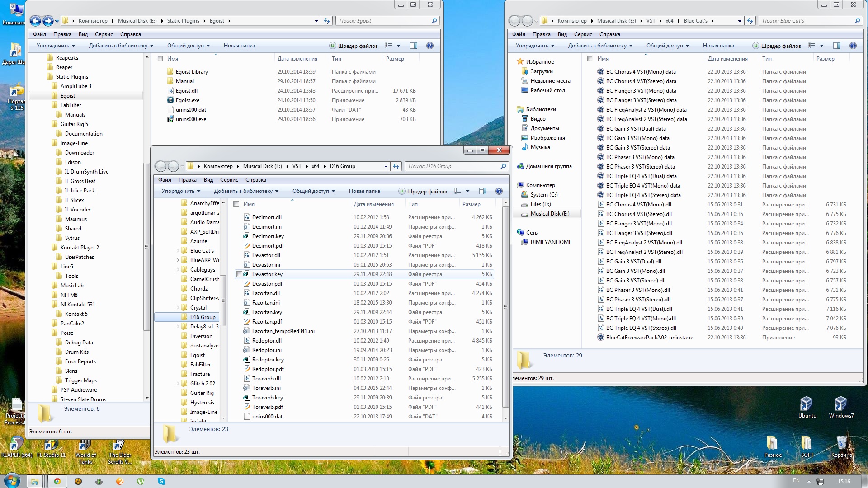The width and height of the screenshot is (868, 488).
Task: Click the Help icon in Egoist window toolbar
Action: 429,46
